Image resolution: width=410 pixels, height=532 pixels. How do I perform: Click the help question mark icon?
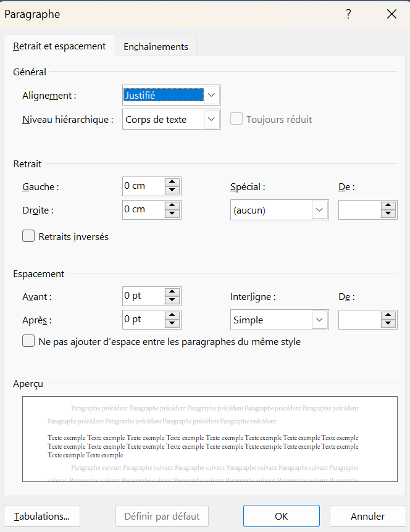[x=348, y=14]
